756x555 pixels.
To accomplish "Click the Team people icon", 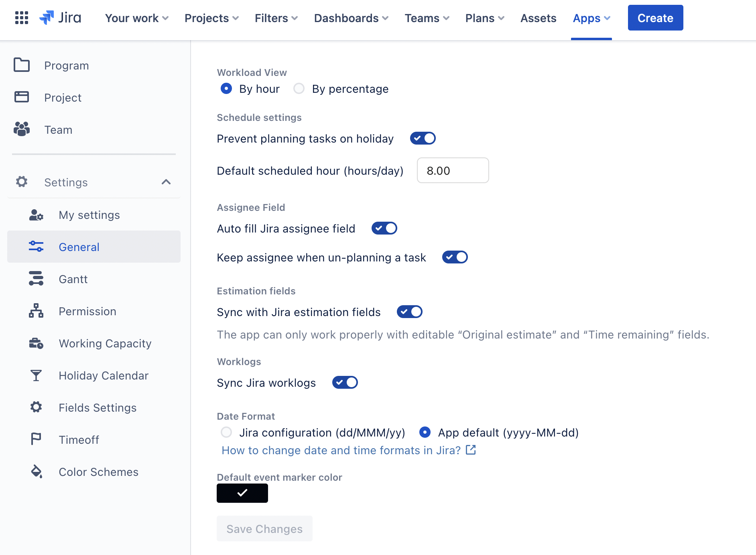I will (x=22, y=129).
